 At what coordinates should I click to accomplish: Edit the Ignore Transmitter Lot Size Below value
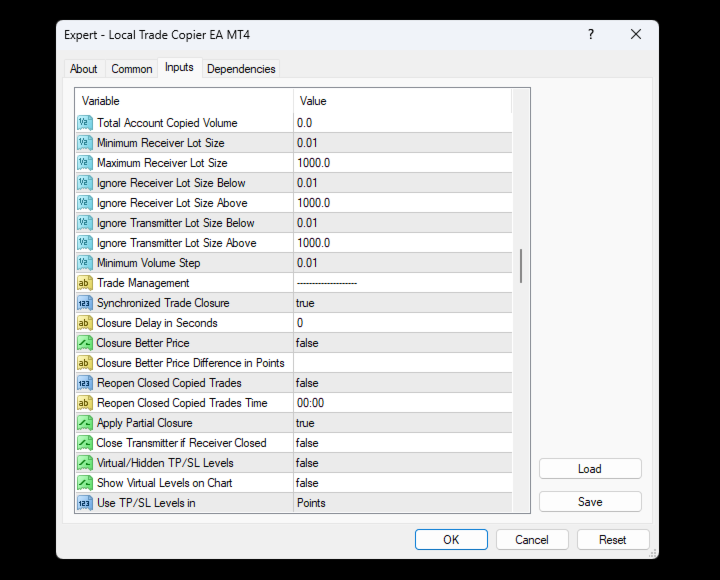[x=403, y=223]
